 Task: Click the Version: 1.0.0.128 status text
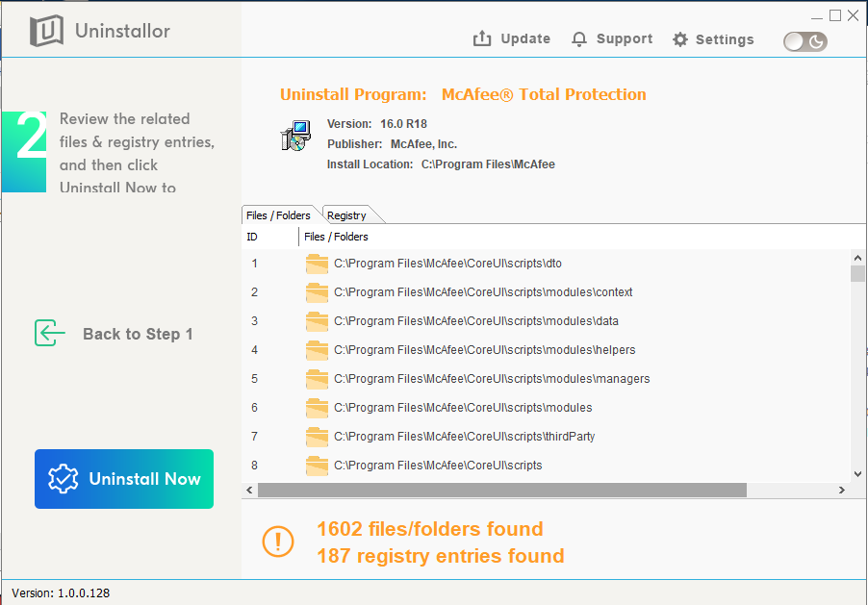pyautogui.click(x=61, y=593)
